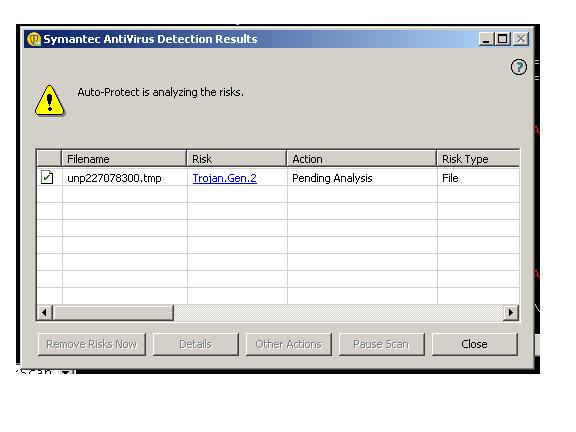576x432 pixels.
Task: Open the help question mark icon
Action: click(519, 67)
